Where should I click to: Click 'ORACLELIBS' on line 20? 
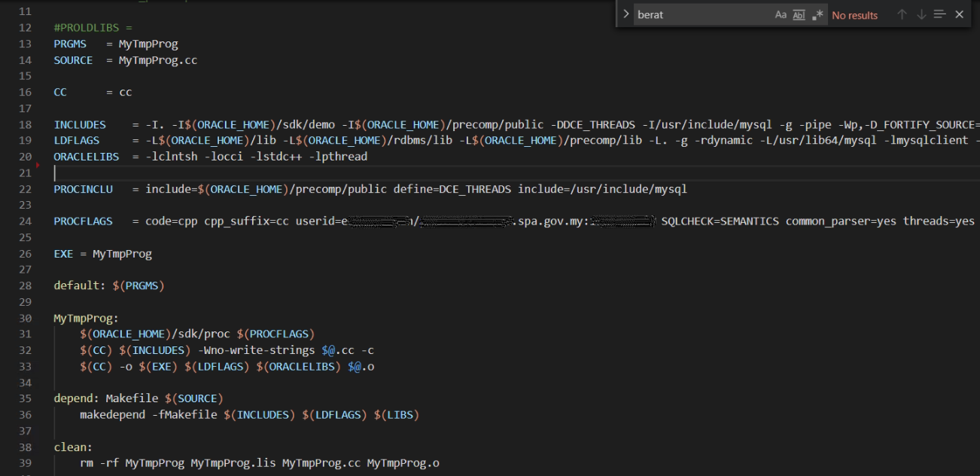tap(87, 157)
